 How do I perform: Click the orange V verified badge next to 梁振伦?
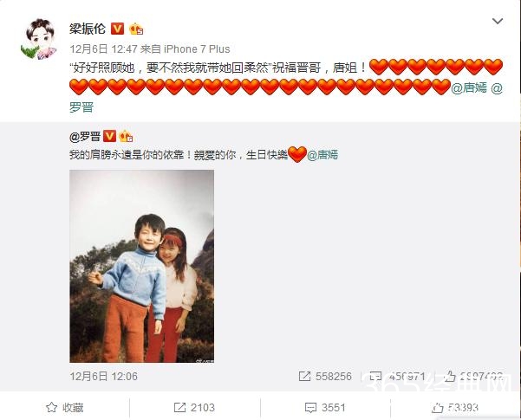point(117,29)
